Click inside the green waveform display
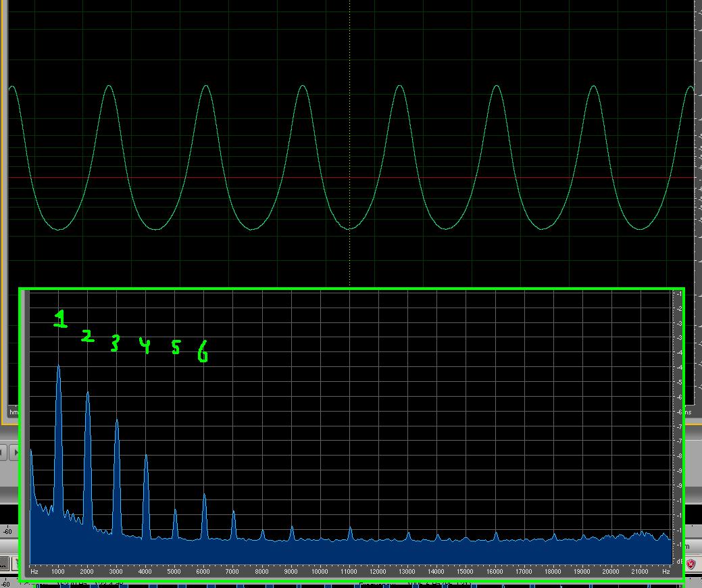 click(351, 143)
